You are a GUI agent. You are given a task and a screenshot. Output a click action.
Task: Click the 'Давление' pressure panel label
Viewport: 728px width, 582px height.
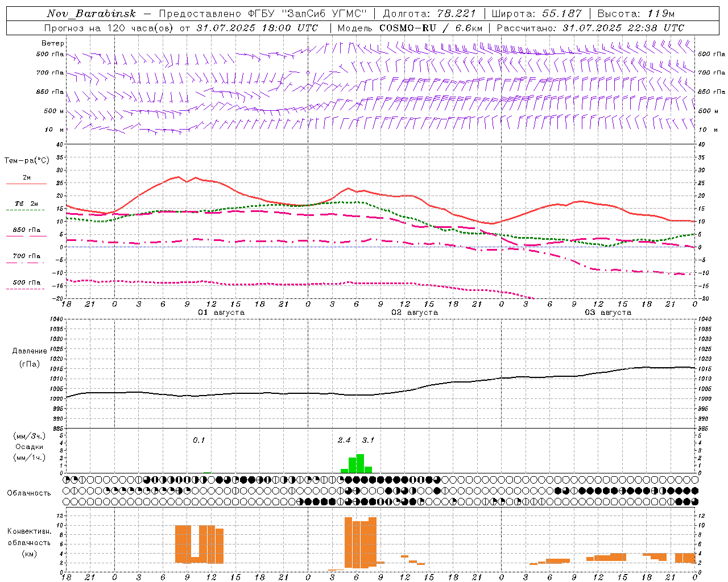(x=30, y=351)
